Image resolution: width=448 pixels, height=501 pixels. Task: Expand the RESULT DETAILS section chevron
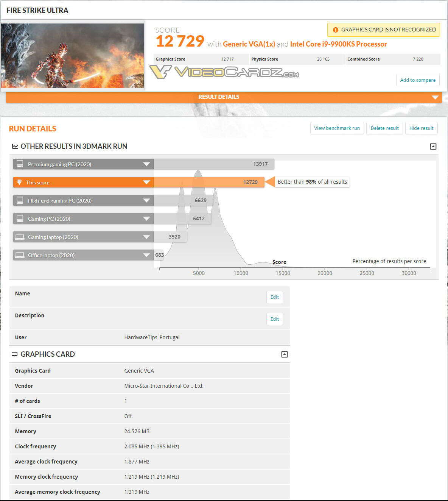tap(434, 97)
